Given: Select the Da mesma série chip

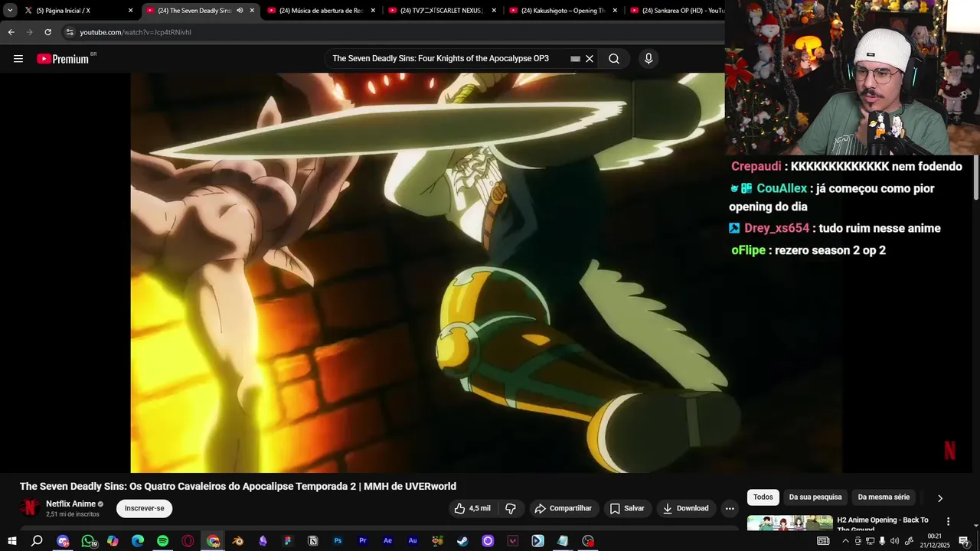Looking at the screenshot, I should (884, 497).
